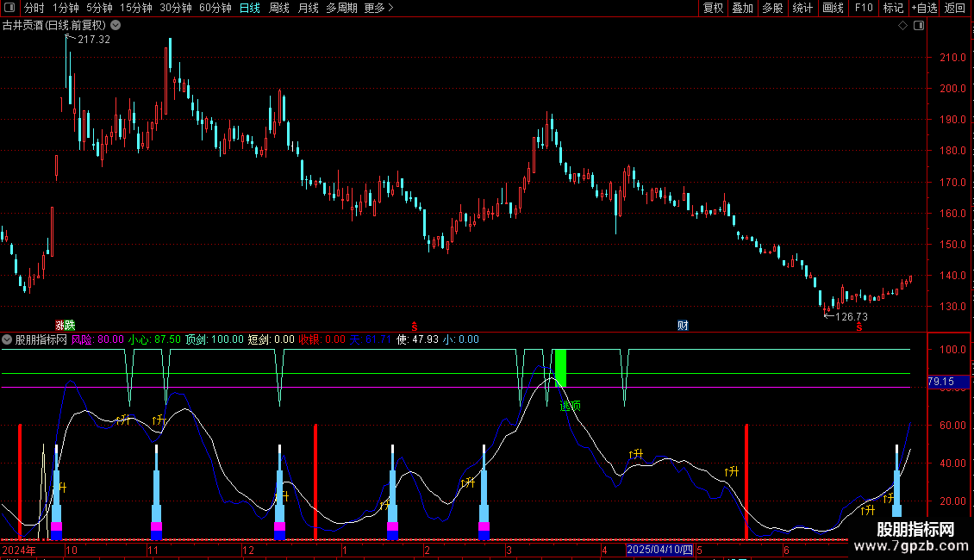Select the 60分钟 period tab
The width and height of the screenshot is (974, 560).
pos(215,8)
